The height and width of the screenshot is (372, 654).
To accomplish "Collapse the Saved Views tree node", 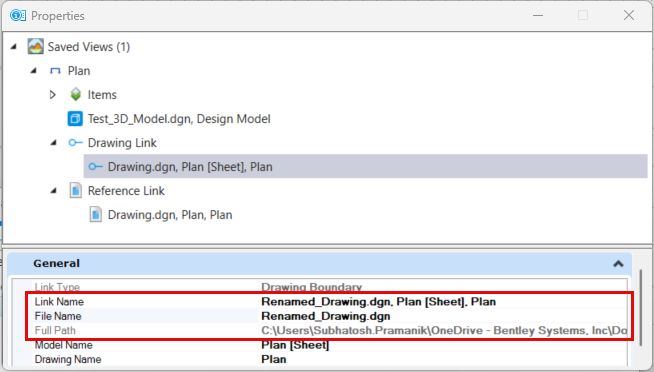I will coord(14,47).
